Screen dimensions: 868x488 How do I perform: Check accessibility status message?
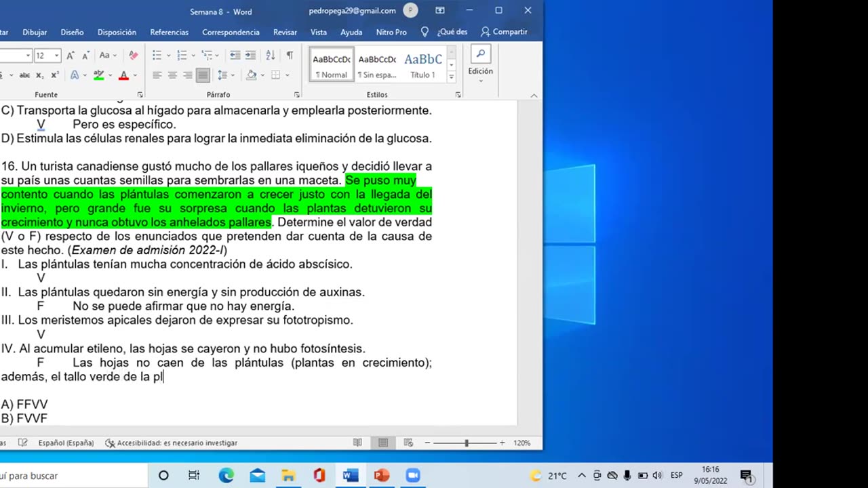tap(171, 443)
